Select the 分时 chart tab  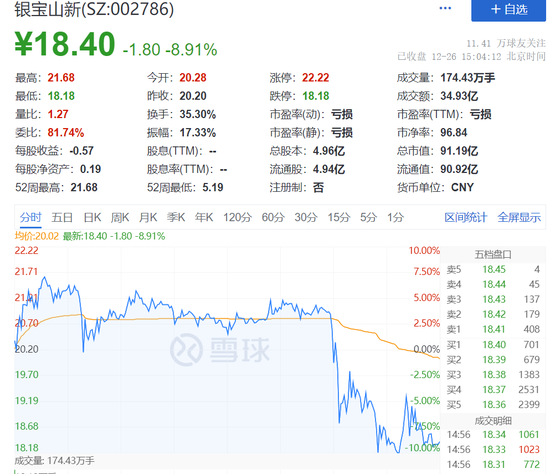(31, 218)
